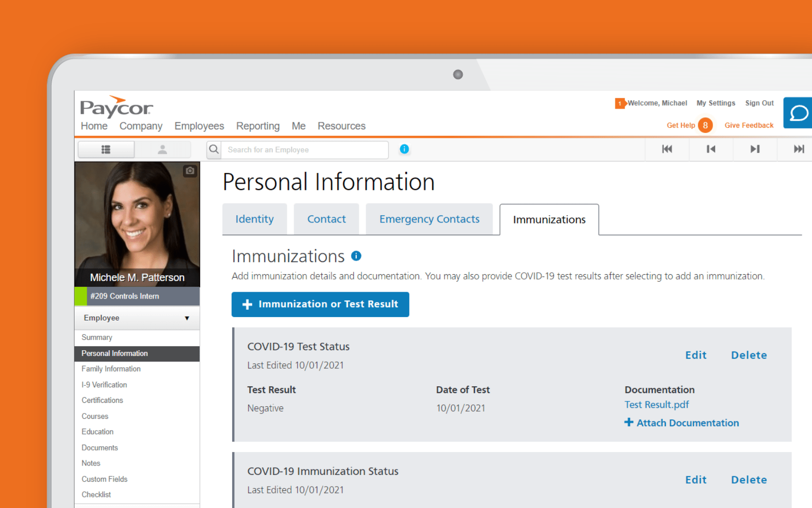Click the info icon beside employee search
Screen dimensions: 812x508
pos(404,149)
